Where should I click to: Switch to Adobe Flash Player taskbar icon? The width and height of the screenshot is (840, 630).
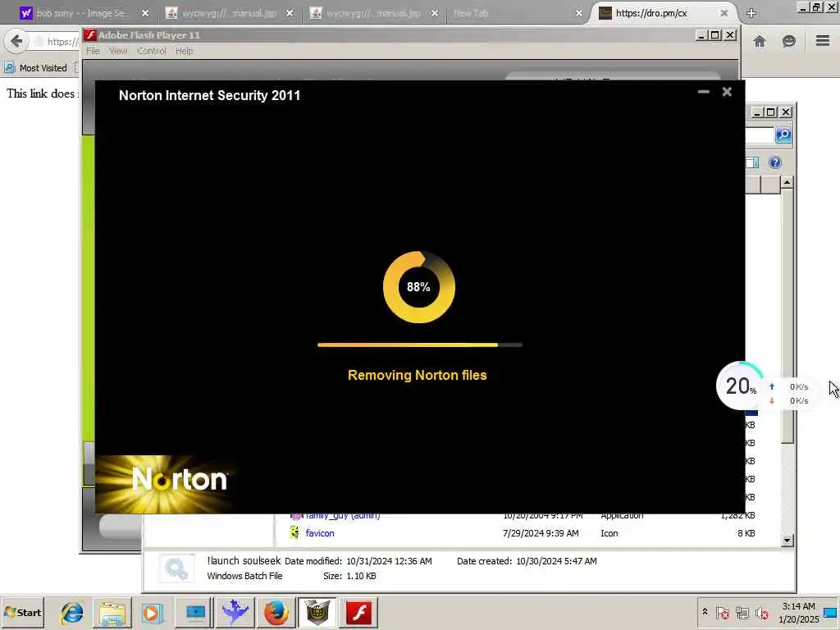point(358,612)
